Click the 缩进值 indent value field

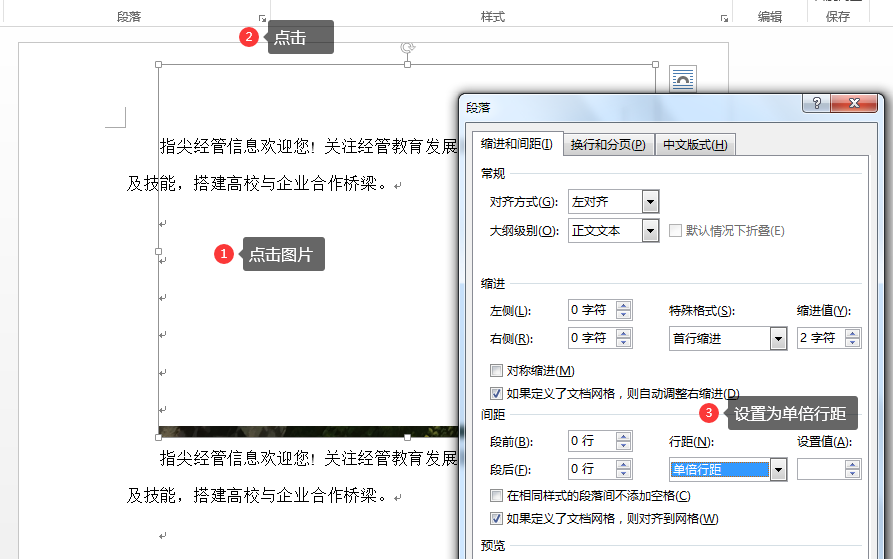pos(821,339)
